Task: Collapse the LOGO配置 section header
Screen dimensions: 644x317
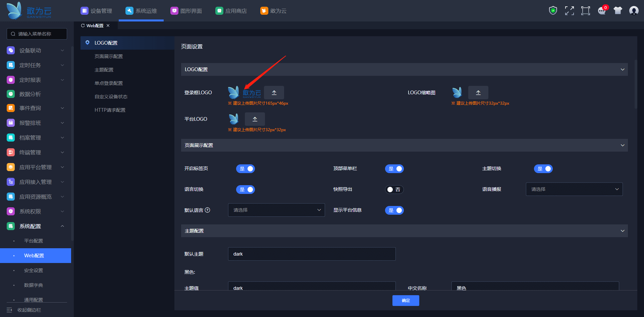Action: 405,69
